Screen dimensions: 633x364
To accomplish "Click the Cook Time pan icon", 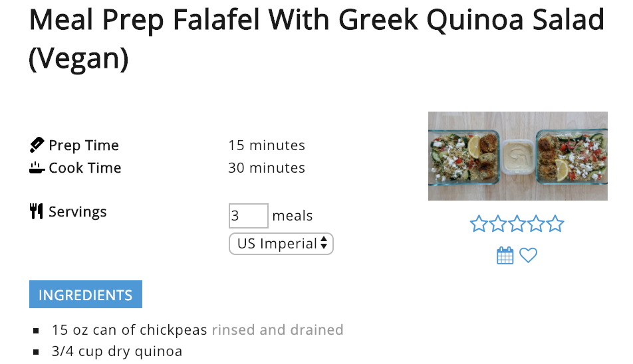I will 37,167.
